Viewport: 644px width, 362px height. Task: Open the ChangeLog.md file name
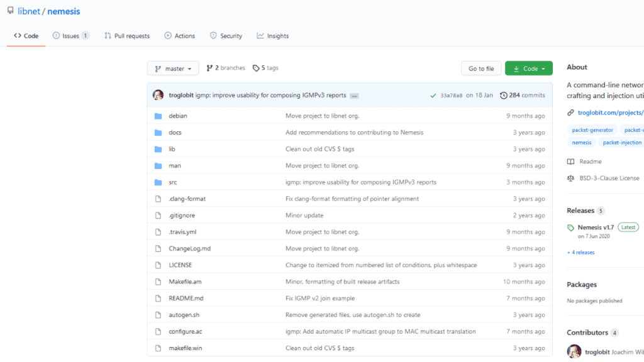pos(190,249)
